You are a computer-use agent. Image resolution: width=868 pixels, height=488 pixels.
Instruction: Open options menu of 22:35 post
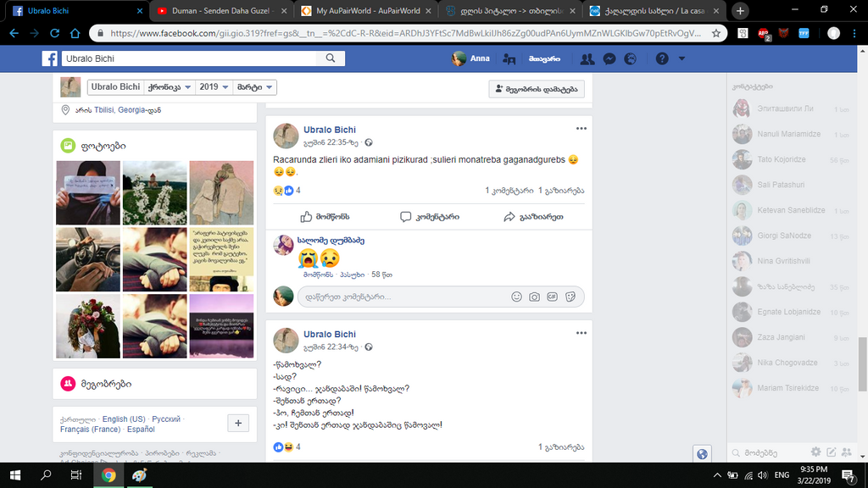click(581, 129)
